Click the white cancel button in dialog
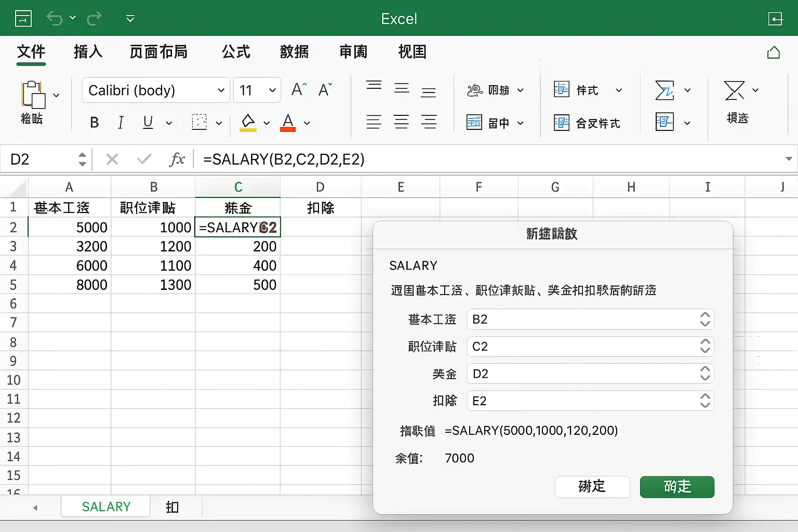This screenshot has height=532, width=798. pos(592,487)
